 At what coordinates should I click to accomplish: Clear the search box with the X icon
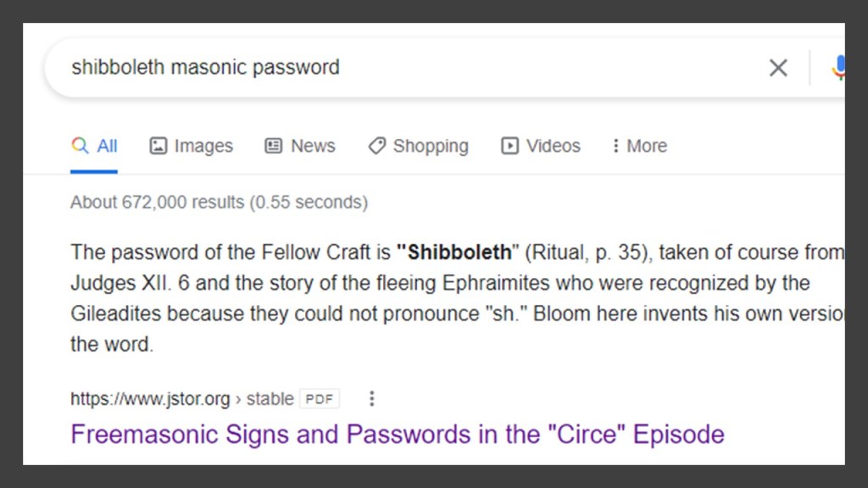click(777, 68)
